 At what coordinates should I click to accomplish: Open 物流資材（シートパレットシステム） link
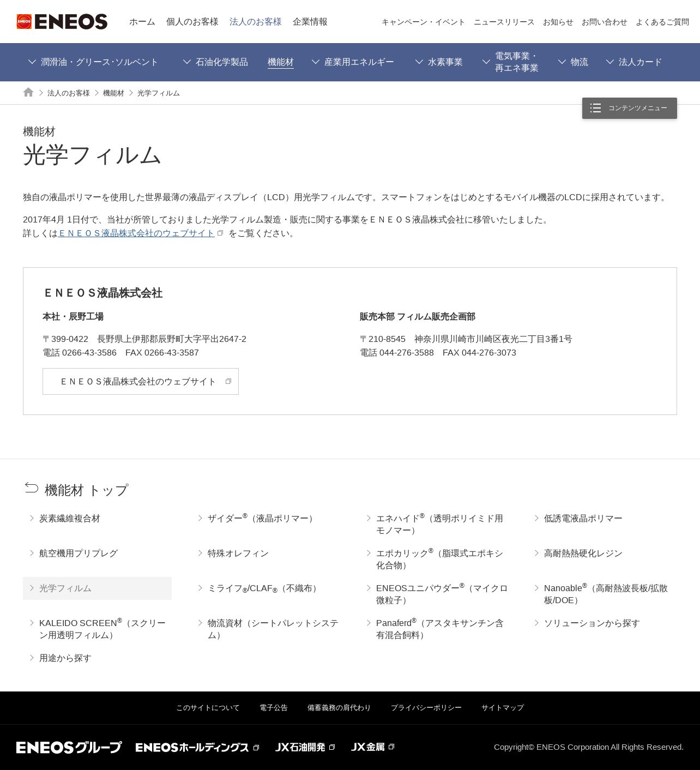273,629
